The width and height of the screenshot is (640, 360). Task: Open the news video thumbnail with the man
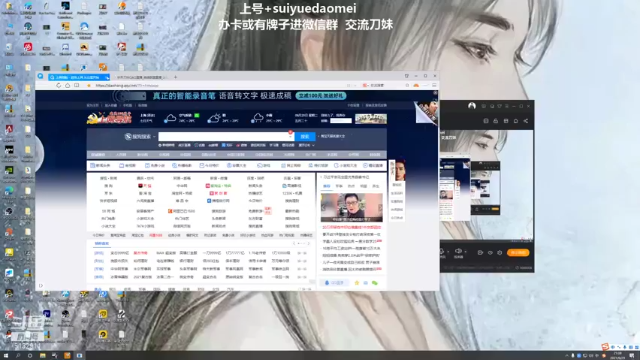(x=351, y=207)
